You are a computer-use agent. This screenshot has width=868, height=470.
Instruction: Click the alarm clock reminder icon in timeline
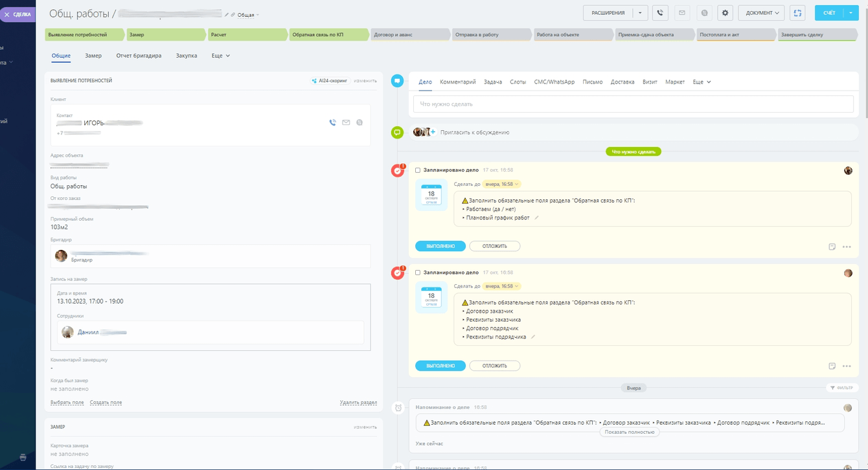(398, 408)
